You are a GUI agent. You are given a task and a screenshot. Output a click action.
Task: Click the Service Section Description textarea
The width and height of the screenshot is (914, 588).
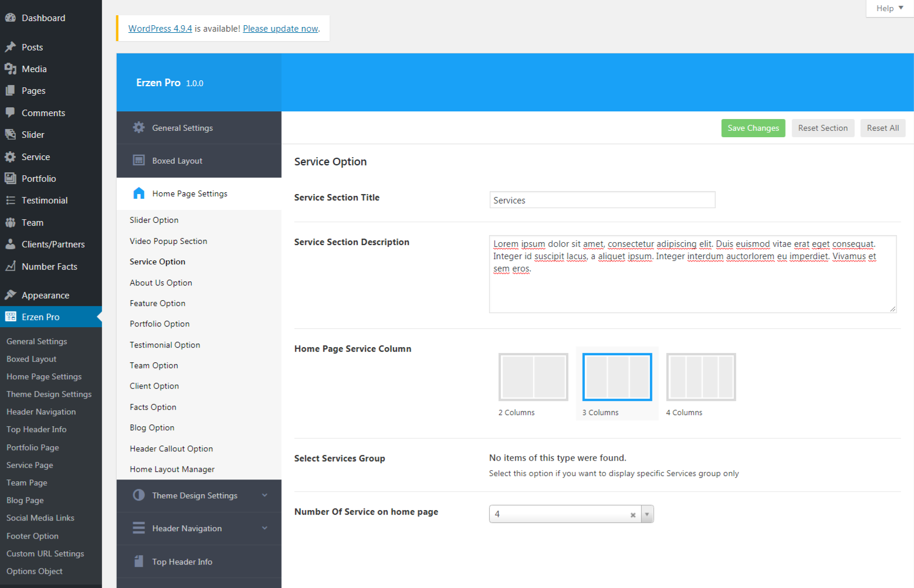[693, 274]
